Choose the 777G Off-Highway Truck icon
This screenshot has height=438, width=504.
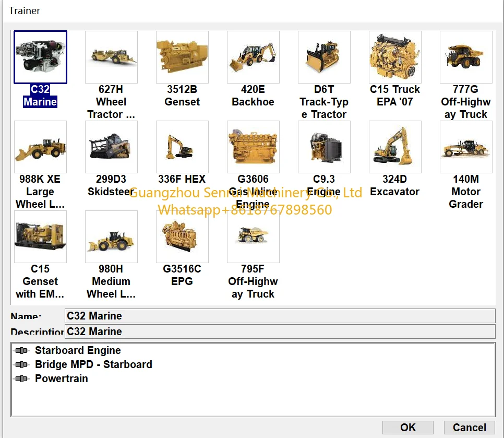click(466, 57)
